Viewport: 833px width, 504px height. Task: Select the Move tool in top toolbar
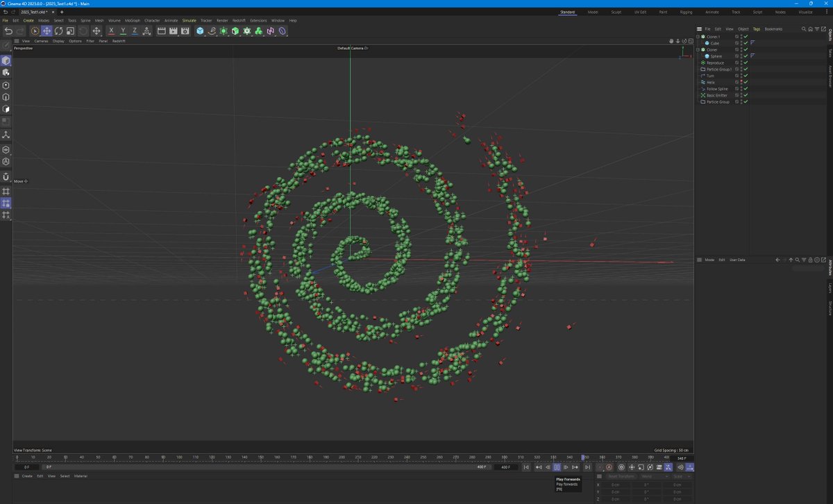pos(47,31)
